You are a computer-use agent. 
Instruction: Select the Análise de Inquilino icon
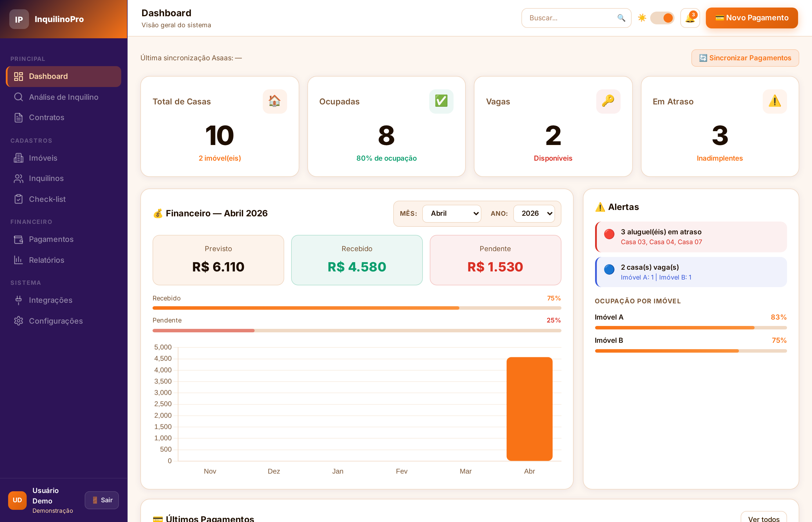pos(18,97)
